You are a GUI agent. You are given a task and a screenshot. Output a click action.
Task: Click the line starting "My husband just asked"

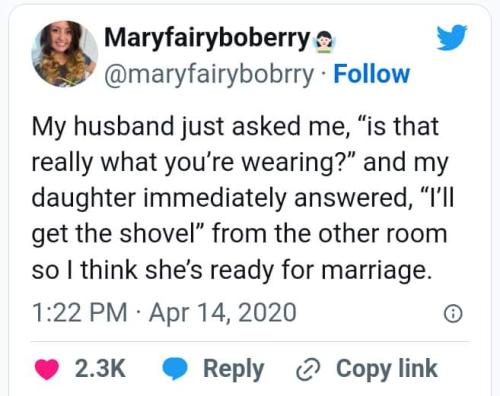235,127
